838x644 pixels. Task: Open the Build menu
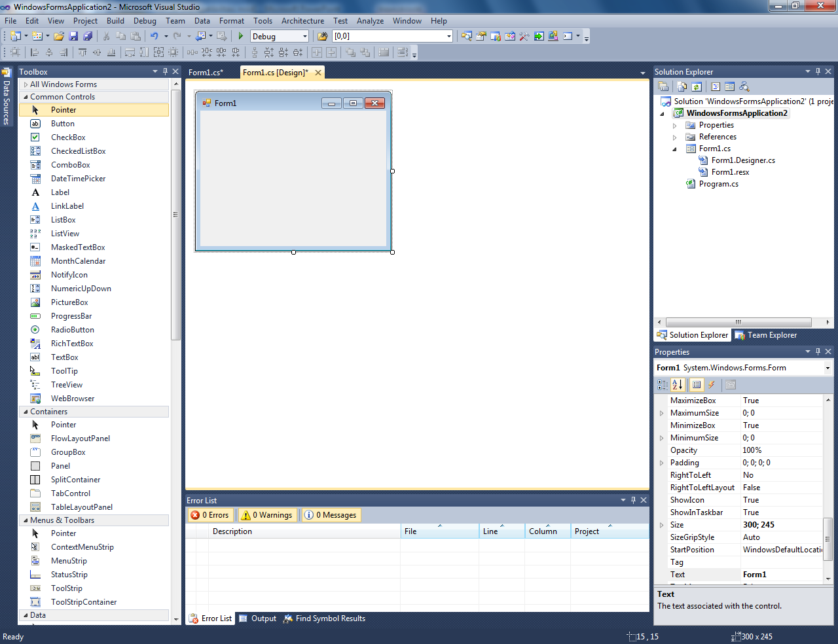[x=115, y=21]
